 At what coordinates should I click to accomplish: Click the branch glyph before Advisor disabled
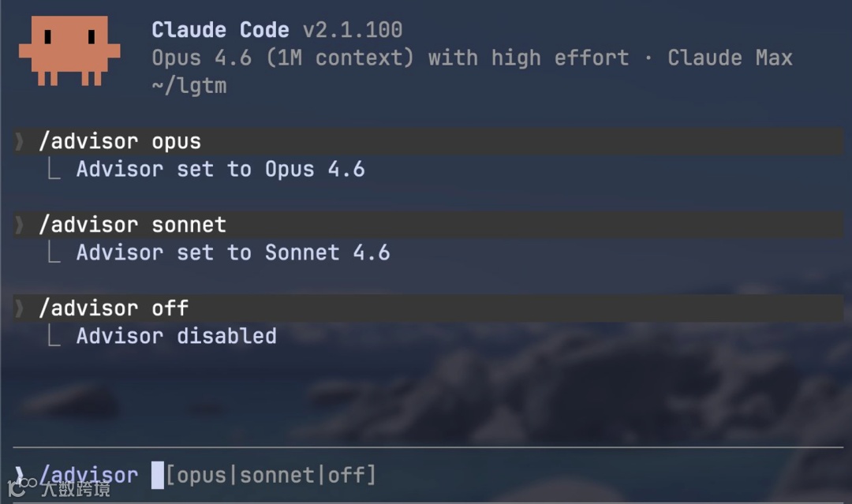tap(54, 337)
